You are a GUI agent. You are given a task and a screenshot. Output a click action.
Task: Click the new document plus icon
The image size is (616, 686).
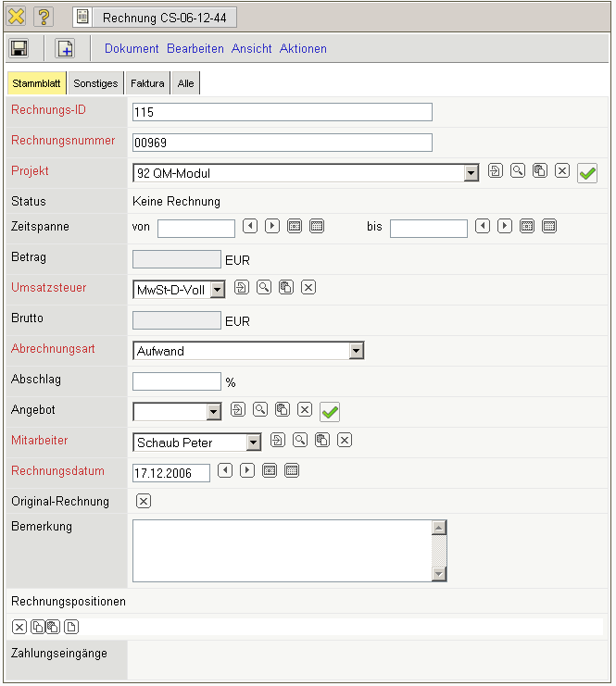65,48
